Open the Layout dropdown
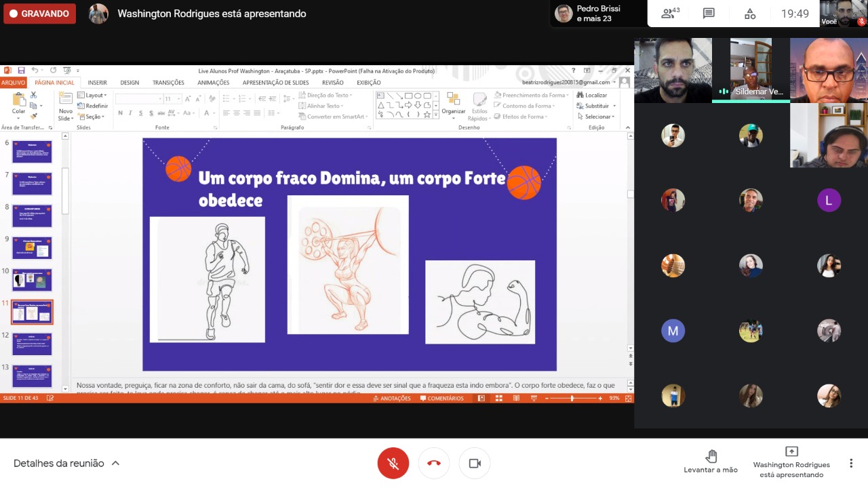The height and width of the screenshot is (488, 868). (92, 96)
